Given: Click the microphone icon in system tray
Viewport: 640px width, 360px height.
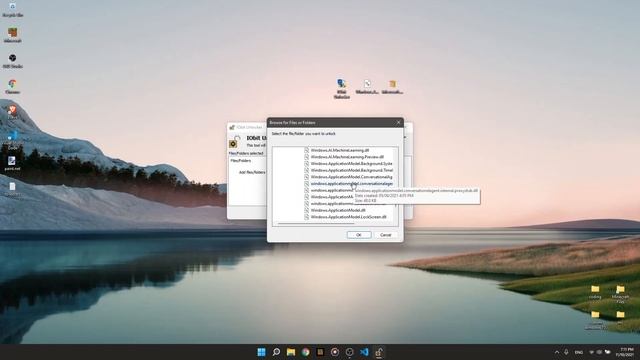Looking at the screenshot, I should 566,352.
